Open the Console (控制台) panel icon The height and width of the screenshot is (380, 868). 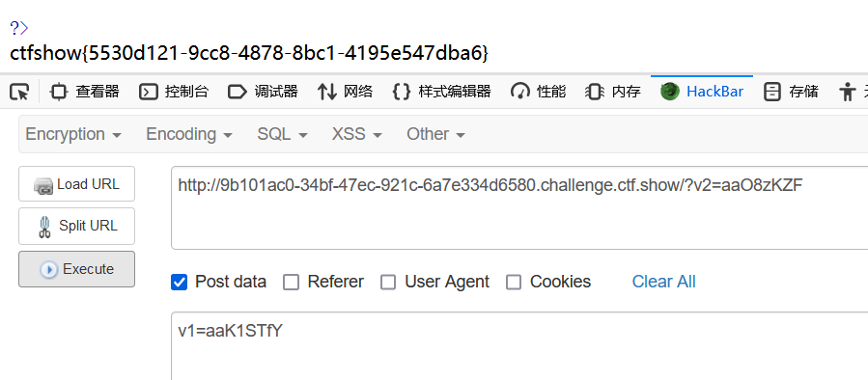coord(149,92)
